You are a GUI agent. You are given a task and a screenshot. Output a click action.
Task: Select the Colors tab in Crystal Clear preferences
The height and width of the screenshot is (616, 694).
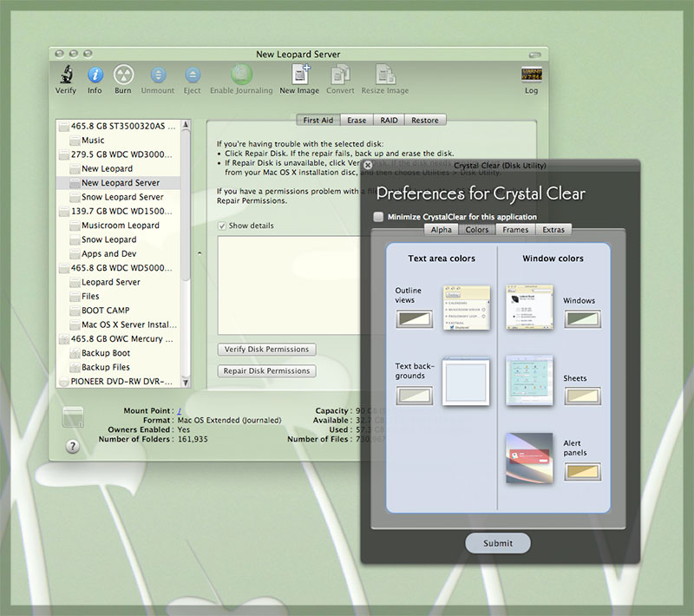click(476, 230)
